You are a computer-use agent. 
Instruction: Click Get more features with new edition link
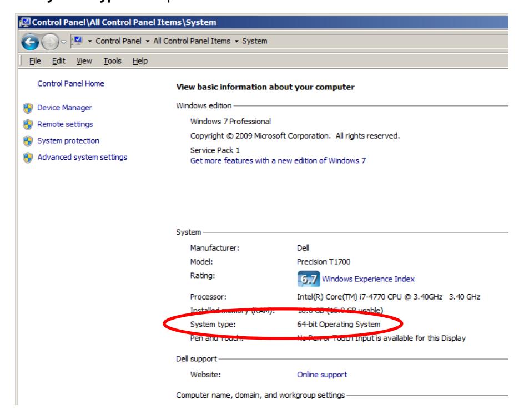(x=278, y=161)
